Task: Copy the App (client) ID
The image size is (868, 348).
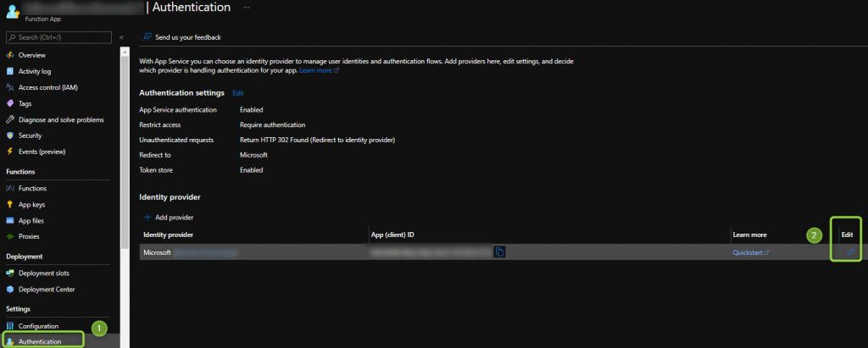Action: (x=500, y=251)
